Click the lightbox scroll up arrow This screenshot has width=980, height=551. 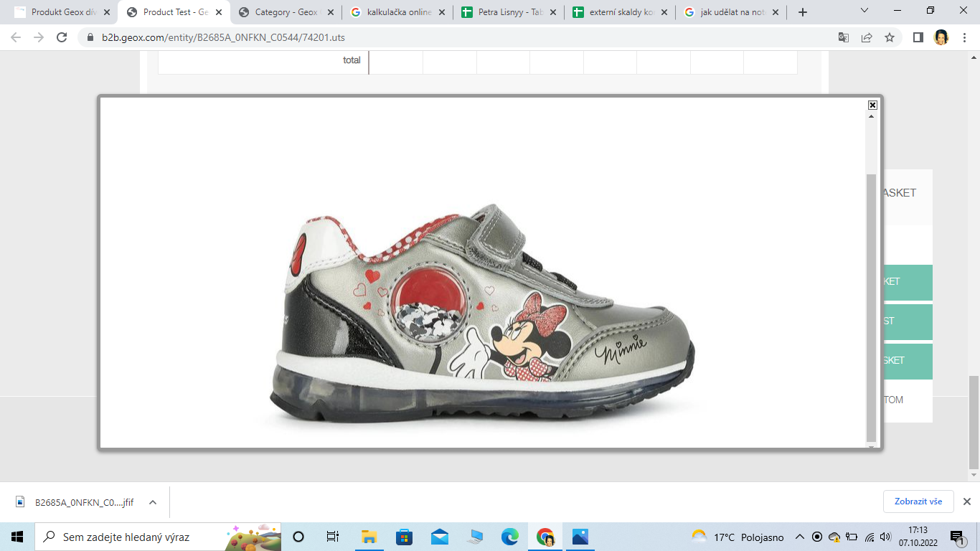click(x=872, y=117)
